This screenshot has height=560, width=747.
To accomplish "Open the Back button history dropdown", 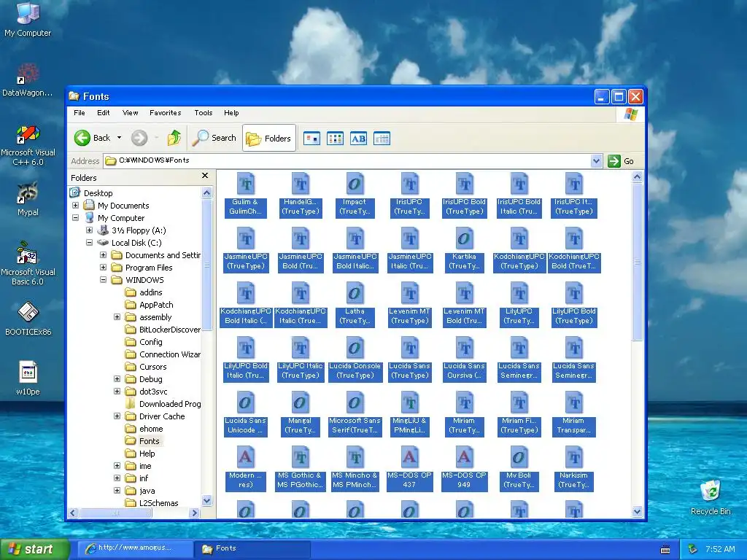I will [119, 138].
